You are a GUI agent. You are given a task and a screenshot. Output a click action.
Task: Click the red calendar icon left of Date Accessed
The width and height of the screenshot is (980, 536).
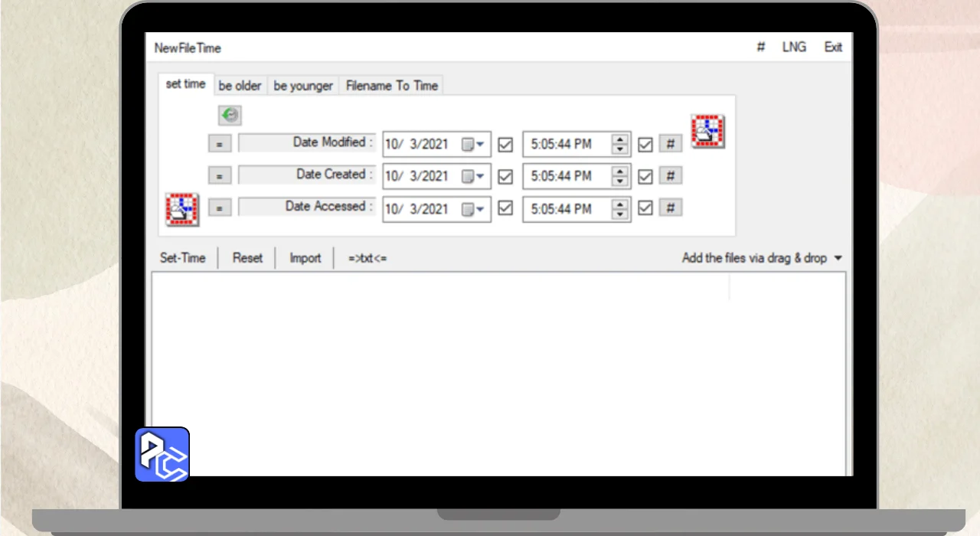click(x=182, y=209)
